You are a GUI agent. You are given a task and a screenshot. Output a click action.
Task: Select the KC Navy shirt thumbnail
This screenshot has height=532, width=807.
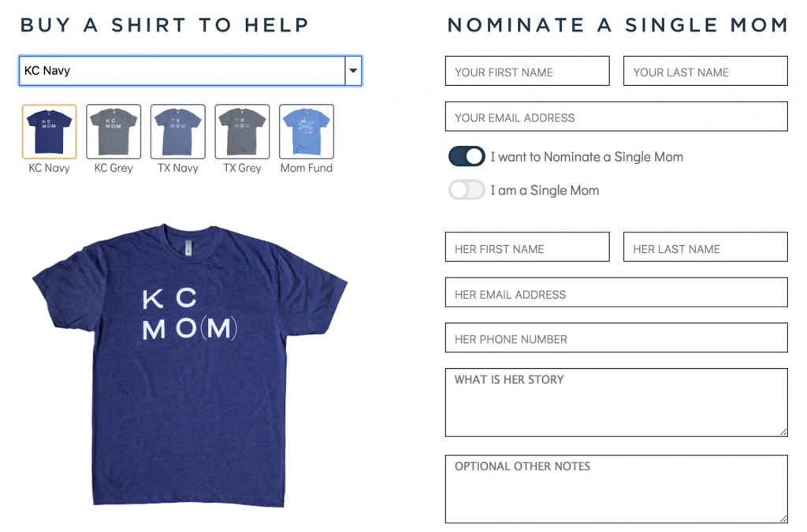click(x=50, y=132)
